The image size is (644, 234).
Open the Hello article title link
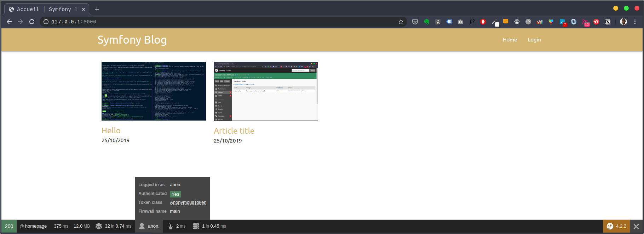pos(111,130)
